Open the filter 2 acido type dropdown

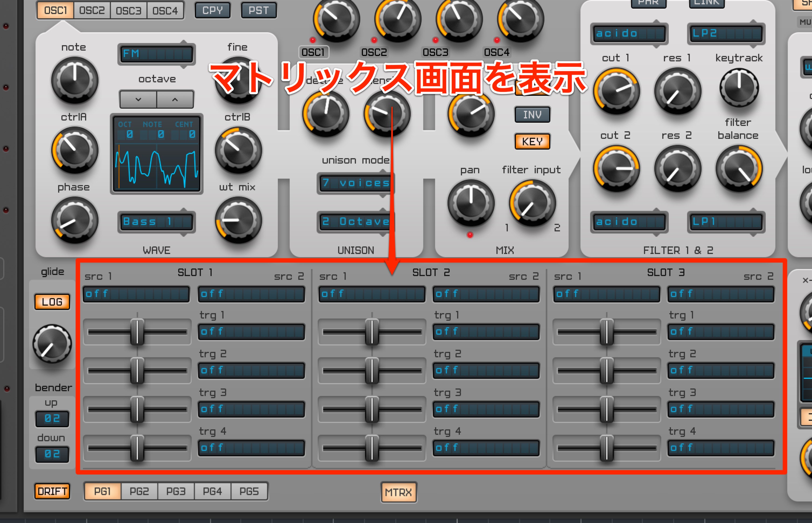tap(629, 222)
